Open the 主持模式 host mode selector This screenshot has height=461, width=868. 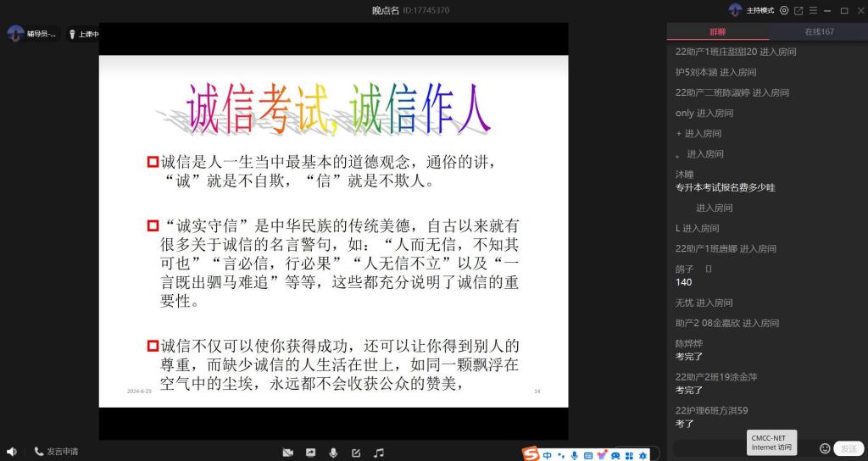(752, 10)
